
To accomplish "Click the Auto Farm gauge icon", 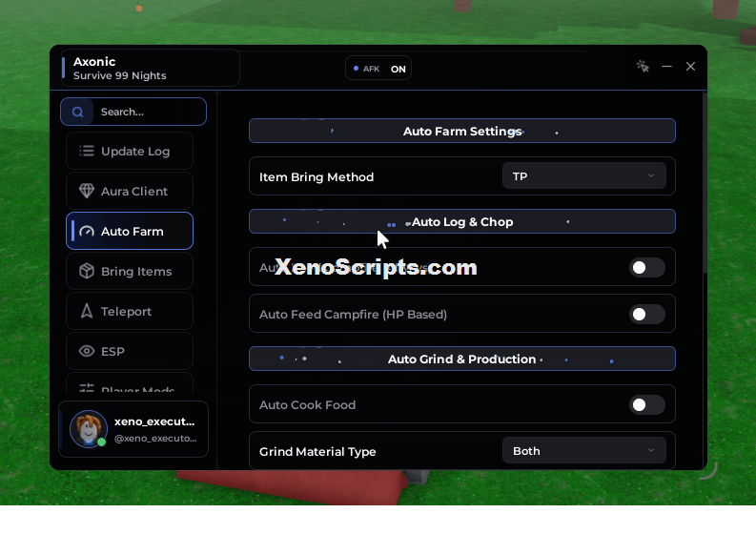I will tap(87, 232).
